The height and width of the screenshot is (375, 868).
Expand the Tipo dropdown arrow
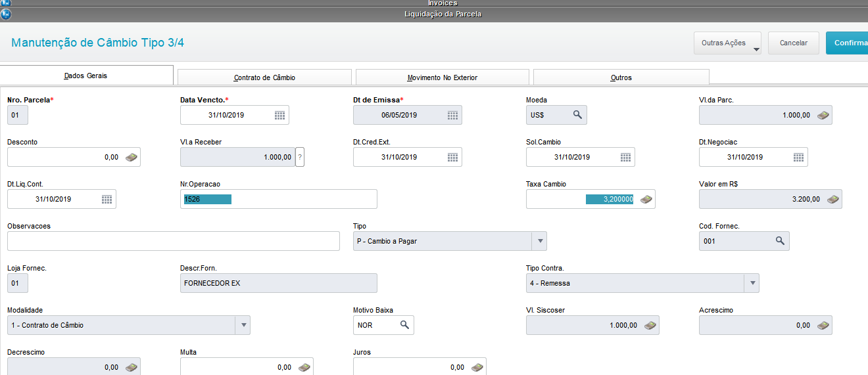(539, 241)
